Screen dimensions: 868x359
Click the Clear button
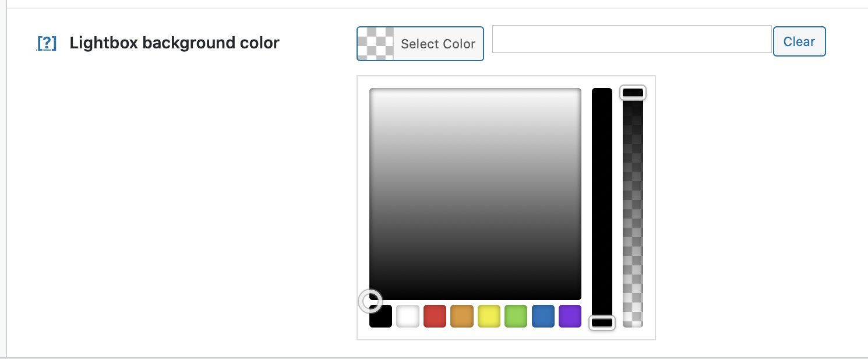[x=799, y=41]
